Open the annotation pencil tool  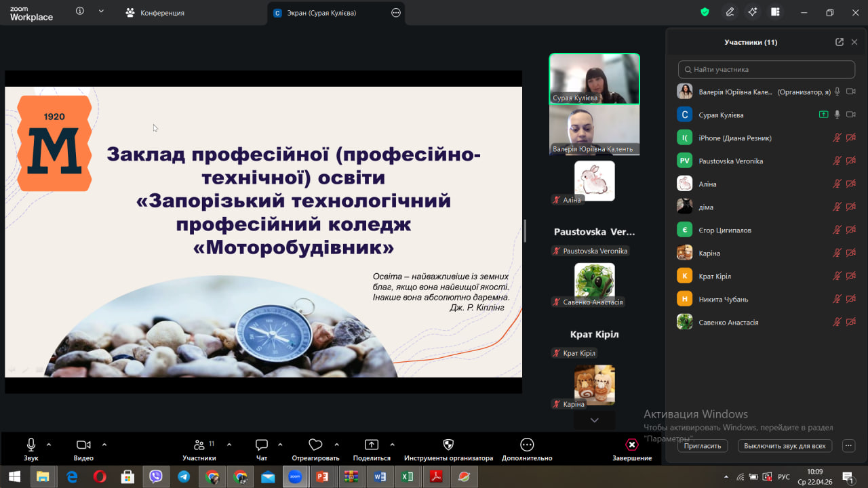730,12
